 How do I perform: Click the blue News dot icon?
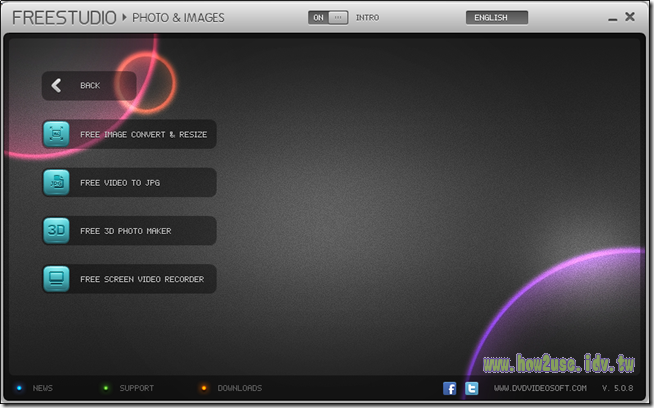(19, 388)
